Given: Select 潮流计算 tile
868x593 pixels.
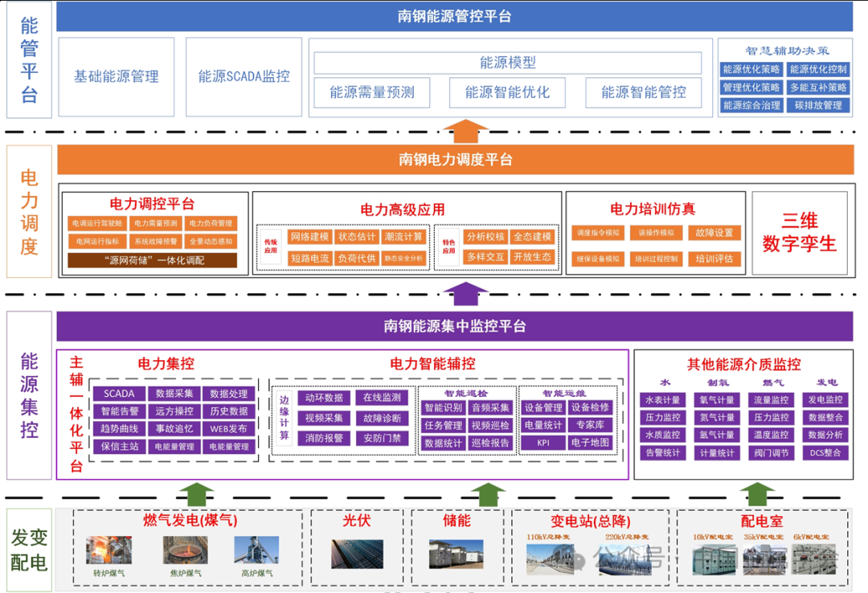Looking at the screenshot, I should coord(404,237).
